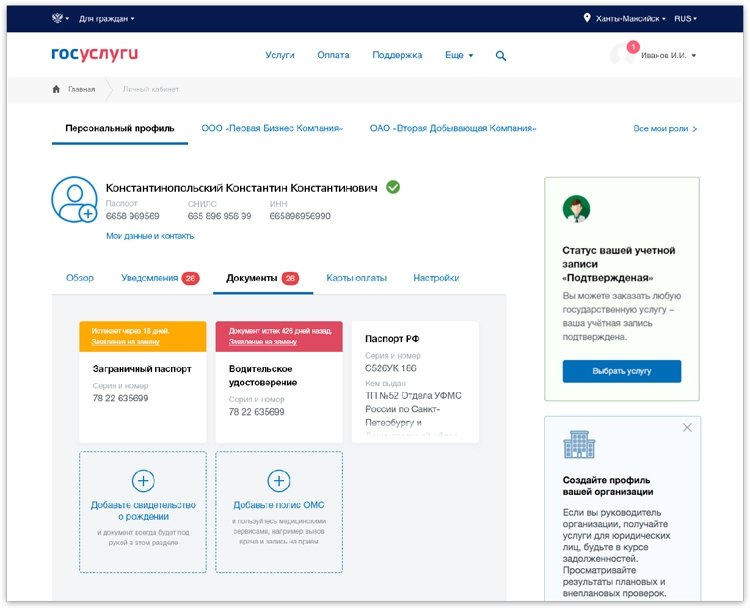Screen dimensions: 750x609
Task: Open the Мои данные и контакты link
Action: pos(150,236)
